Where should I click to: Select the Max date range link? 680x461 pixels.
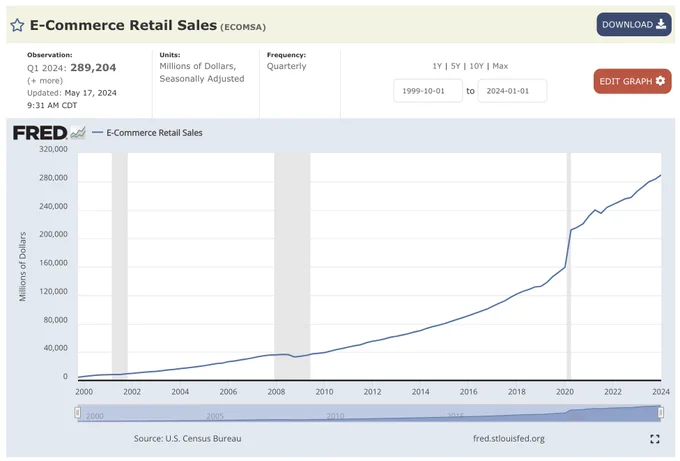500,66
